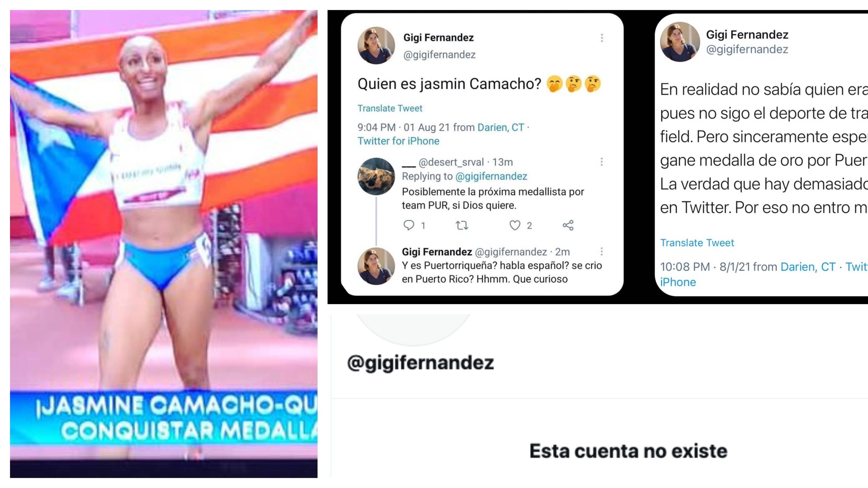Viewport: 868px width, 488px height.
Task: Open the three-dot menu on Gigi's 2m reply
Action: pos(602,252)
